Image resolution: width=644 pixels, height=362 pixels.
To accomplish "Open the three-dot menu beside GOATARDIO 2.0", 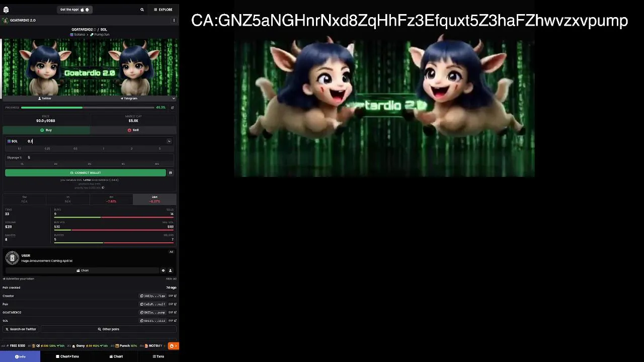I will click(x=174, y=21).
